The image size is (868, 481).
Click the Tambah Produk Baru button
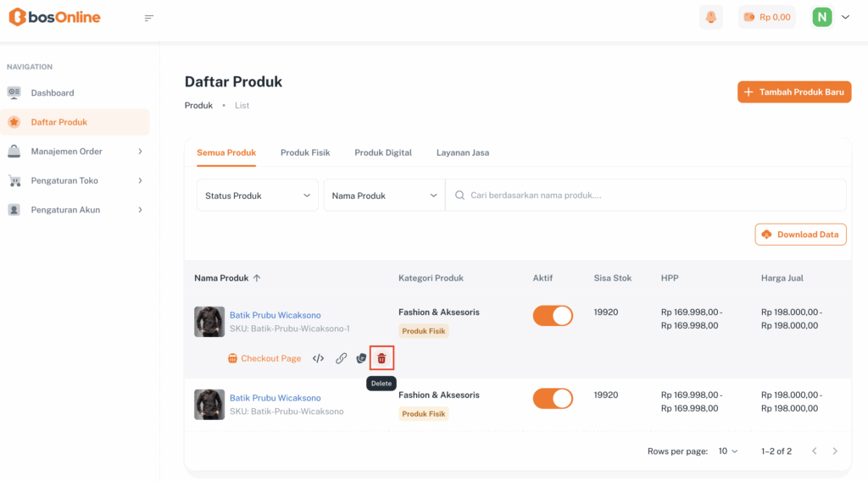[x=794, y=92]
